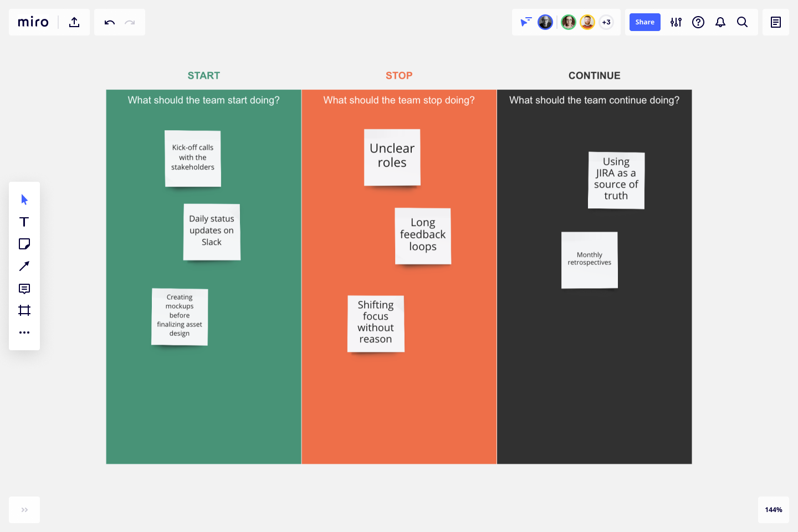
Task: Open the Notes panel
Action: [775, 22]
